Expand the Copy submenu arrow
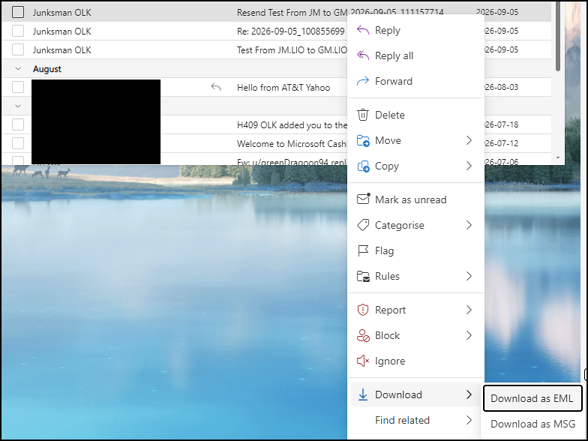Screen dimensions: 588x441 pyautogui.click(x=469, y=166)
